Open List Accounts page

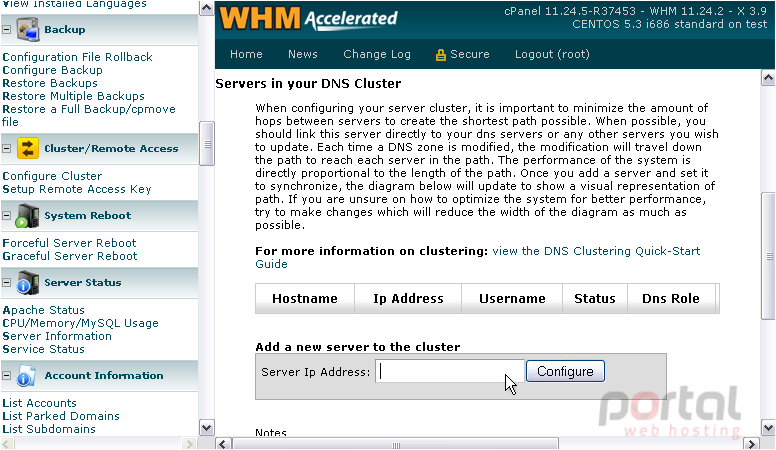click(40, 403)
